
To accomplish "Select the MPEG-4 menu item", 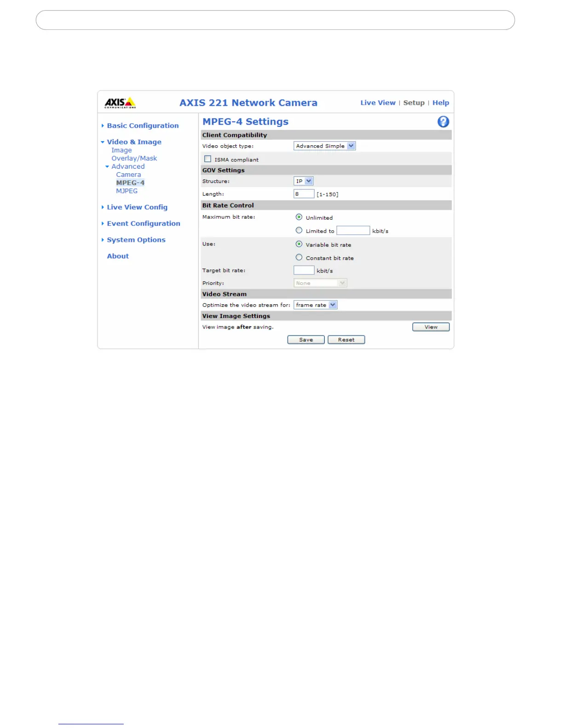I will click(x=130, y=182).
